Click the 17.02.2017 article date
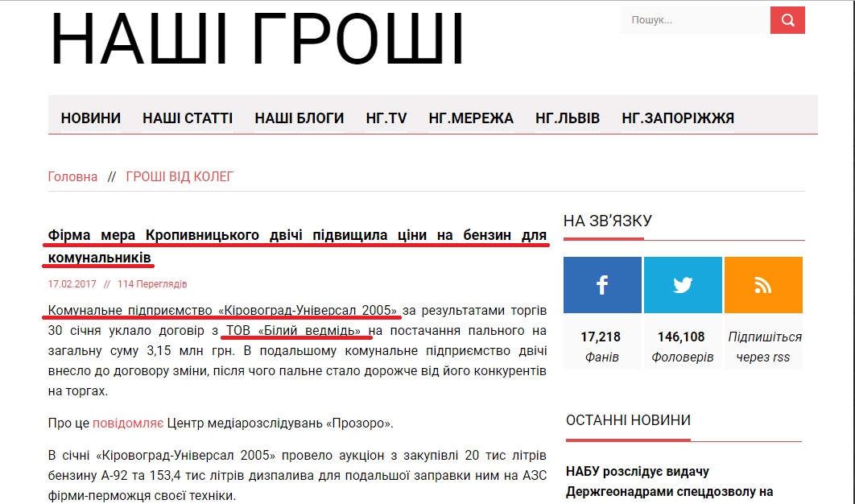855x504 pixels. coord(72,284)
